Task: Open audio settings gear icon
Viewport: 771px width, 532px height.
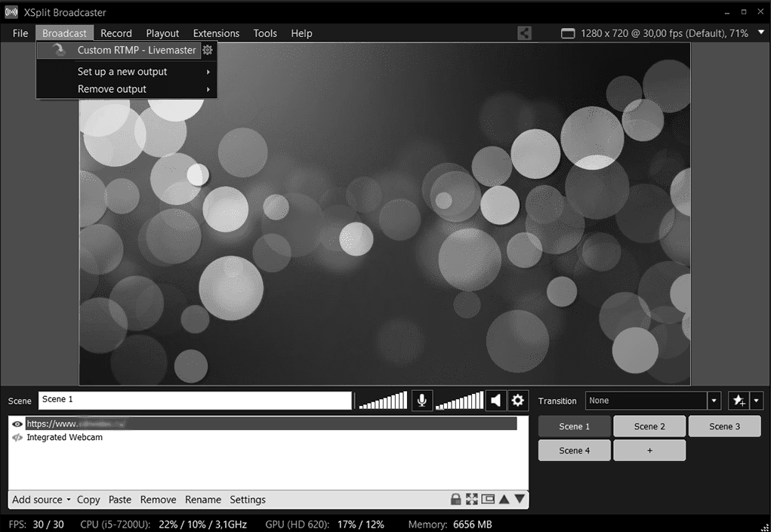Action: (x=517, y=401)
